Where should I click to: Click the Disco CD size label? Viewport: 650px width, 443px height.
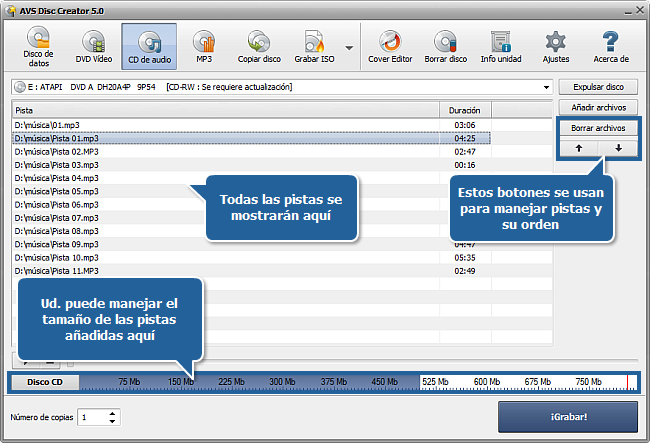point(45,382)
